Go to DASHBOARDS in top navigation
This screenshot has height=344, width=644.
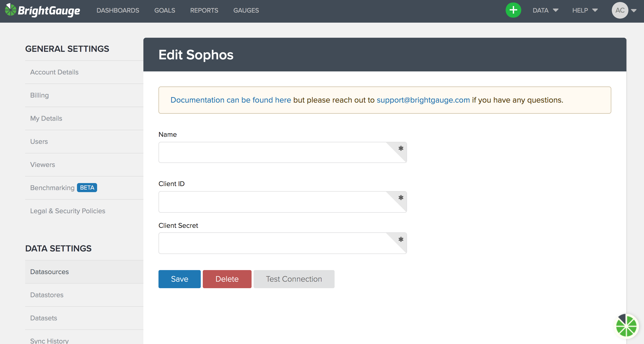point(118,10)
